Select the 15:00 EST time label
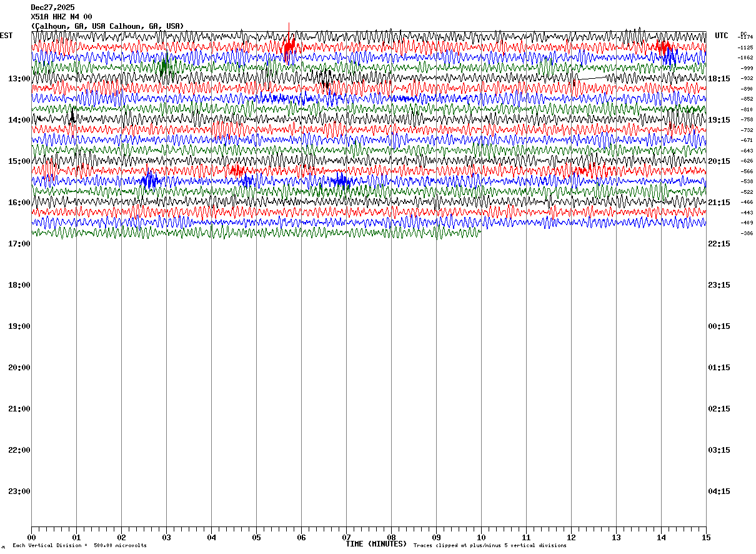The width and height of the screenshot is (756, 554). pyautogui.click(x=19, y=161)
